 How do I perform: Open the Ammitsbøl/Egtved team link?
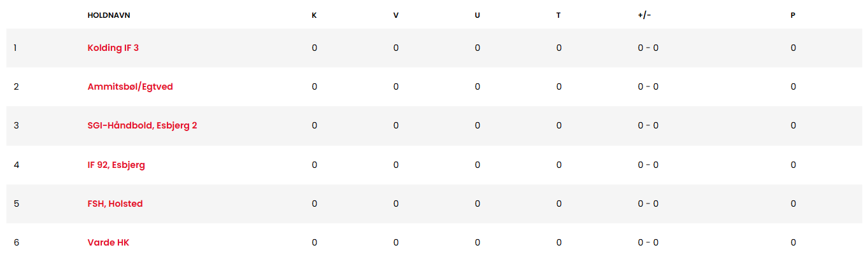(x=130, y=87)
